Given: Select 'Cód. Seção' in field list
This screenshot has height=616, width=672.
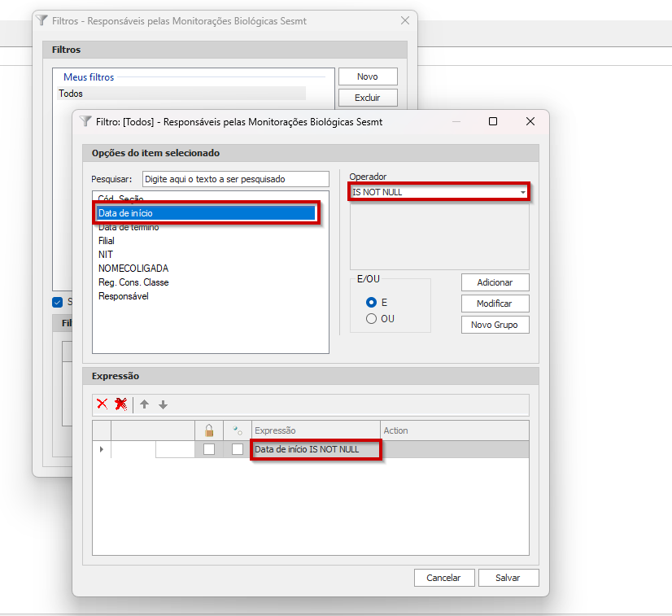Looking at the screenshot, I should 120,199.
